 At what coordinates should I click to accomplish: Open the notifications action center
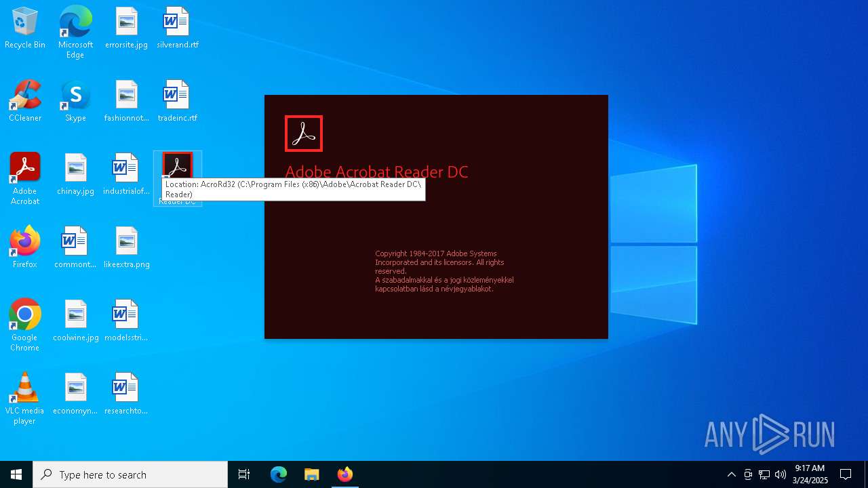[846, 474]
